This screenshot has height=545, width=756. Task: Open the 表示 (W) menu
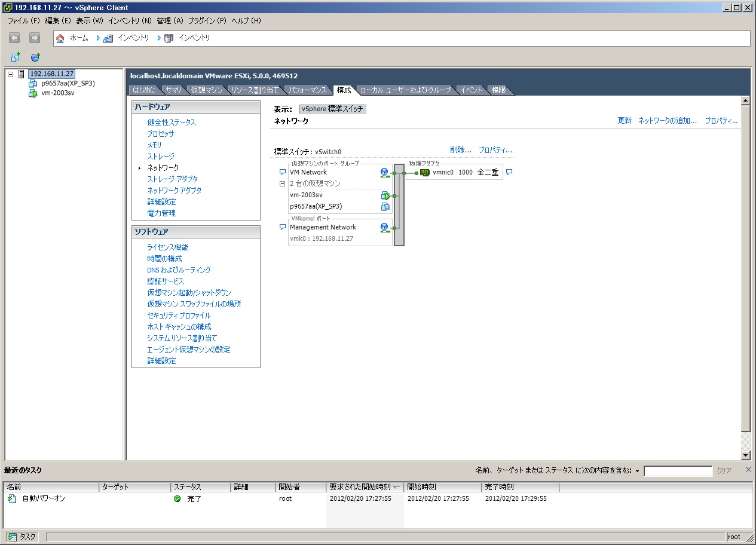[90, 21]
